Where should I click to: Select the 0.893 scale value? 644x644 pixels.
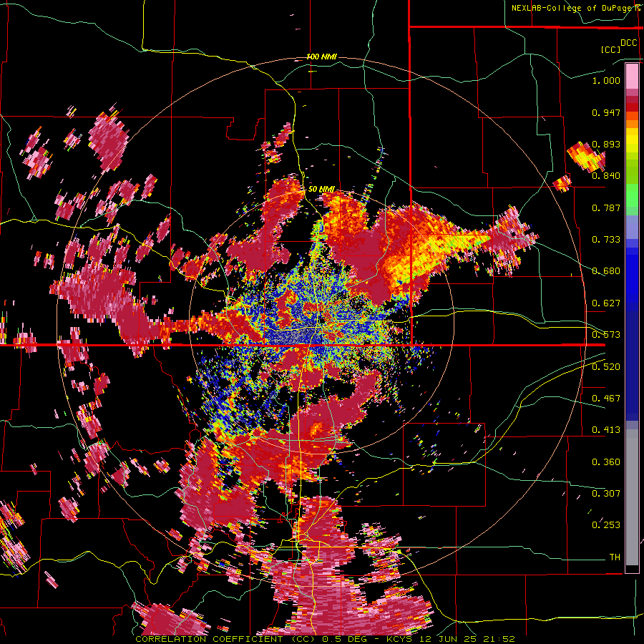(606, 144)
